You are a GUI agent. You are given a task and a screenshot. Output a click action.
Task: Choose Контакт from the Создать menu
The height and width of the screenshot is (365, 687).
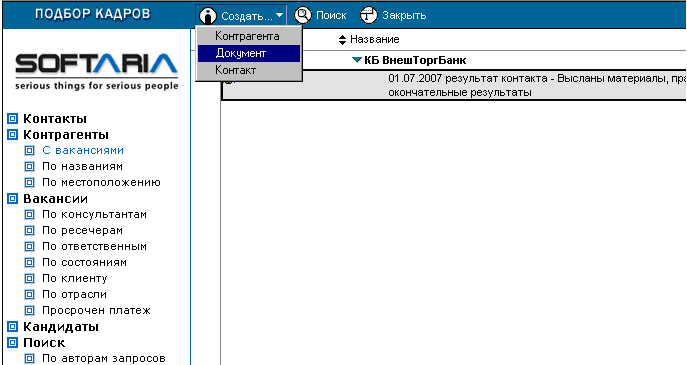coord(249,70)
